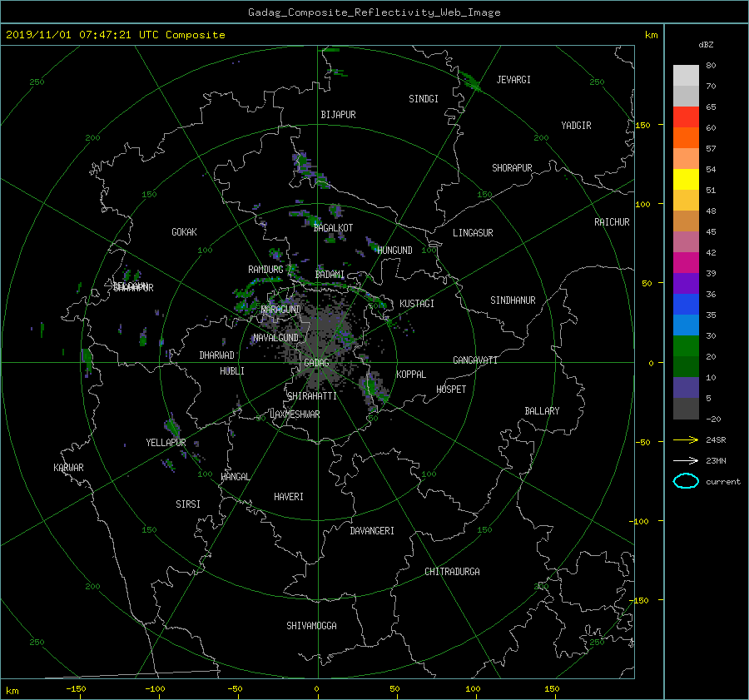Click the GANGAVATI city label
The width and height of the screenshot is (749, 700).
(475, 360)
